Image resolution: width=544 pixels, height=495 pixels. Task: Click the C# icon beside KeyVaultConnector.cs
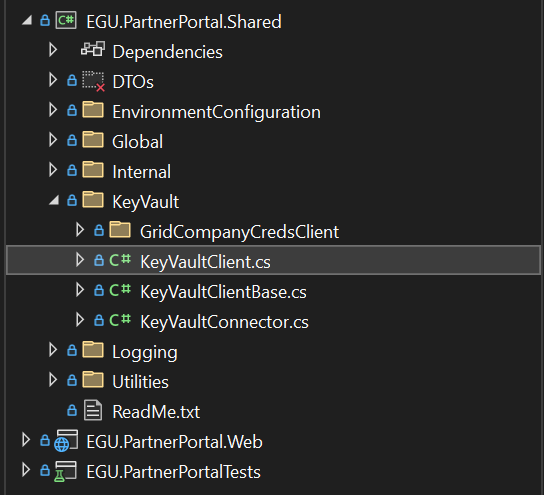120,319
